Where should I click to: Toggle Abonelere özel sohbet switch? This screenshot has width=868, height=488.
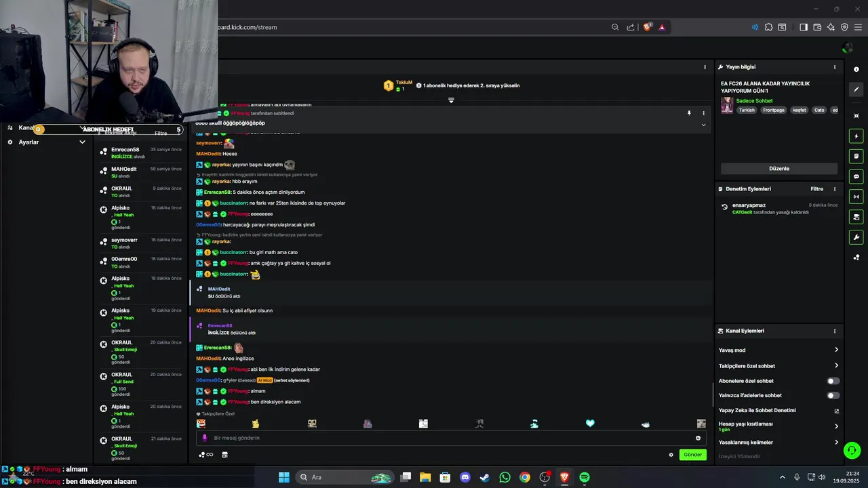(x=833, y=381)
